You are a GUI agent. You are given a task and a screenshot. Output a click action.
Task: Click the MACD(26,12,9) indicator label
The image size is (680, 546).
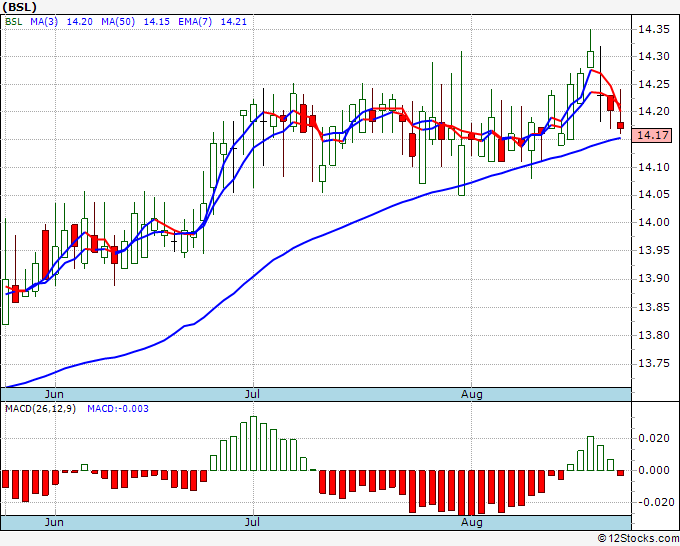(40, 409)
